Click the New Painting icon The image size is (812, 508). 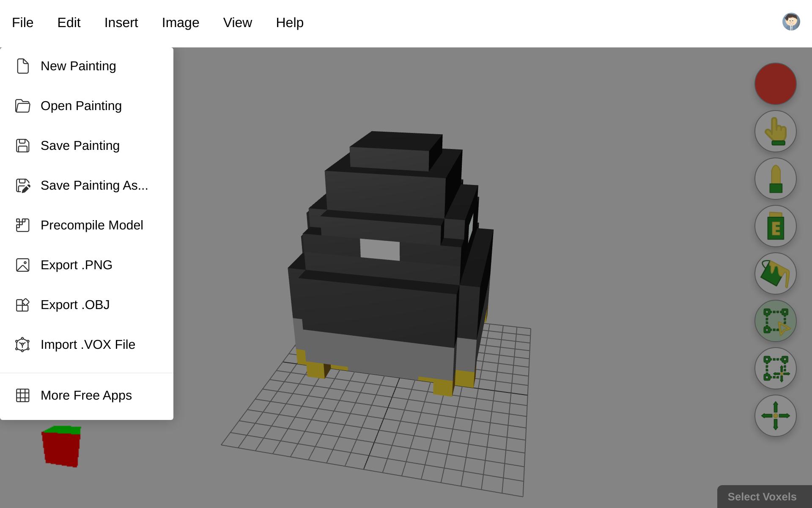(x=23, y=66)
